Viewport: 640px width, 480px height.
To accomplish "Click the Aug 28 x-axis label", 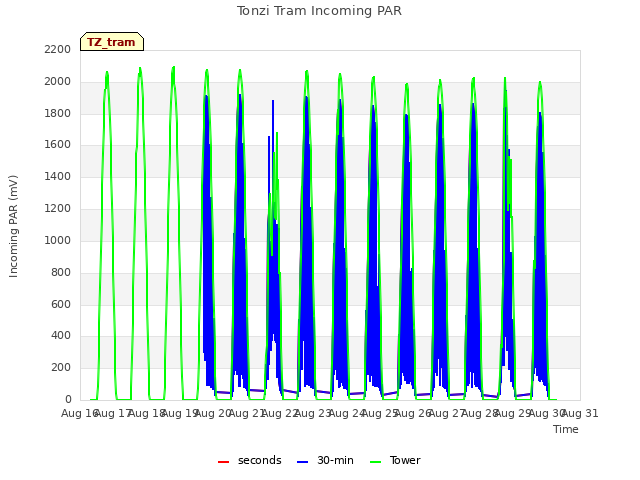I will point(480,413).
